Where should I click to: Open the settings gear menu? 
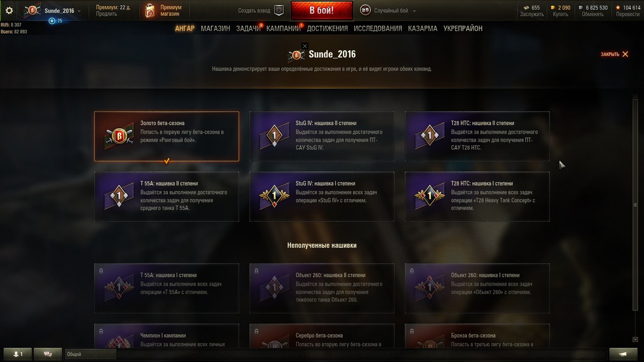coord(9,11)
